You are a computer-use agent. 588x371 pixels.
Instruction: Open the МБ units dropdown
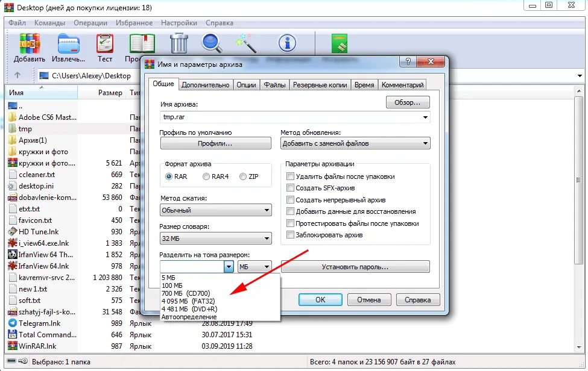(254, 267)
